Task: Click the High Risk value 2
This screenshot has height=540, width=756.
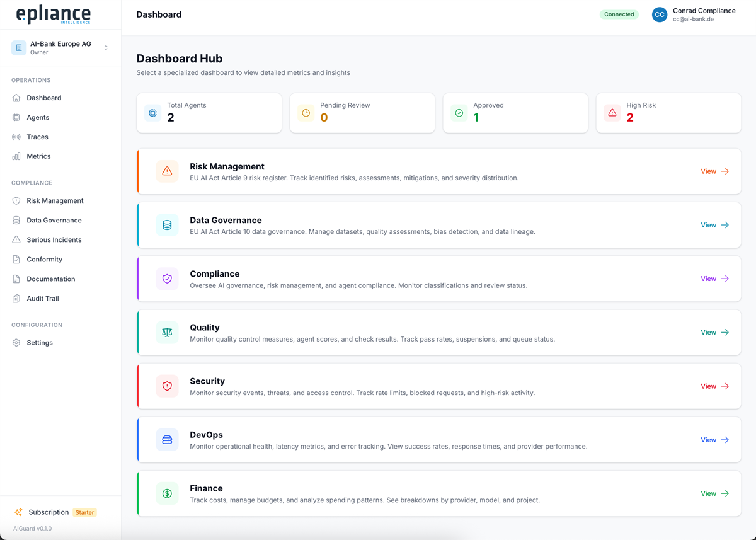Action: tap(630, 118)
